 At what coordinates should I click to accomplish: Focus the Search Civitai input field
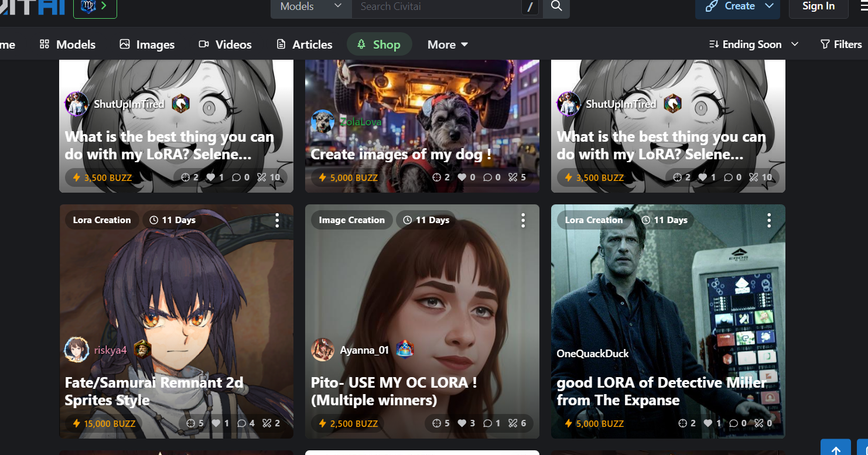pyautogui.click(x=436, y=7)
